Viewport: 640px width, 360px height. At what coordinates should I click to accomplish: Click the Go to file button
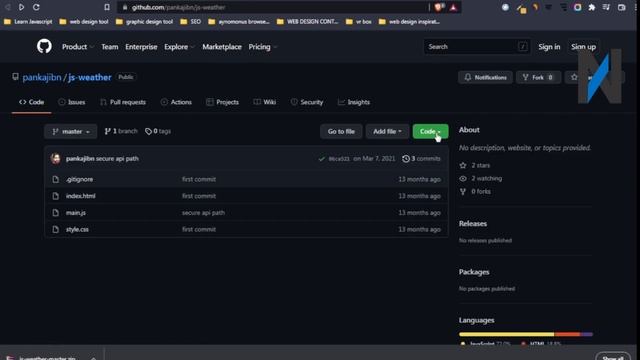coord(341,131)
